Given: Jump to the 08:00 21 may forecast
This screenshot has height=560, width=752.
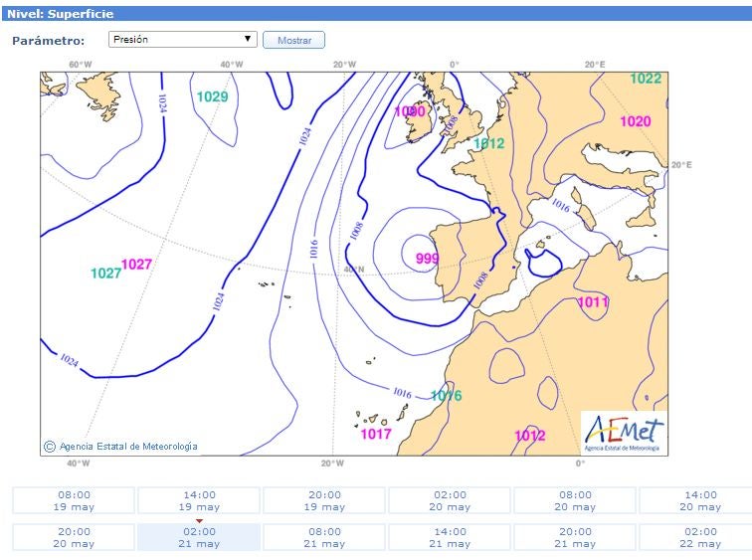Looking at the screenshot, I should click(x=324, y=537).
